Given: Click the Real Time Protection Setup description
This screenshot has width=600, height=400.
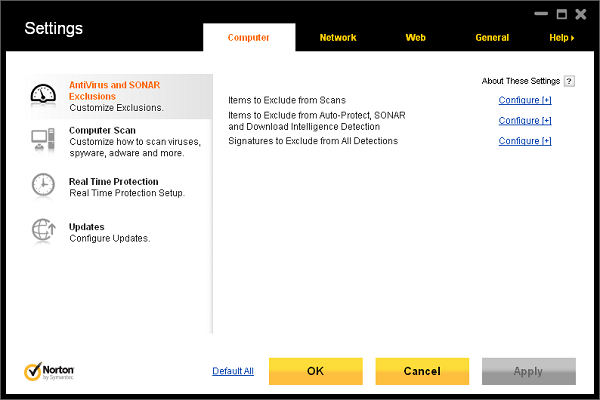Looking at the screenshot, I should point(127,193).
